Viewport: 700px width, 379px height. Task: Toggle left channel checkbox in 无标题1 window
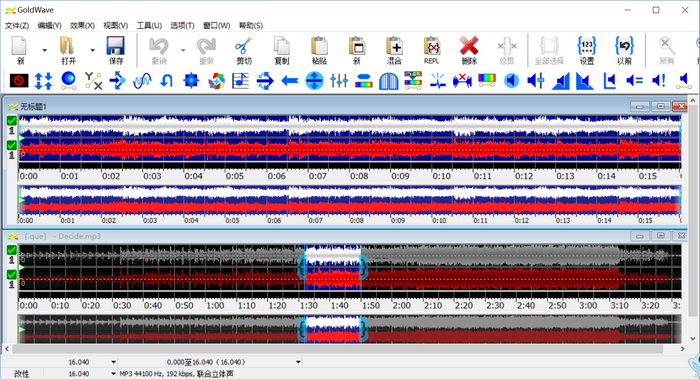(12, 120)
